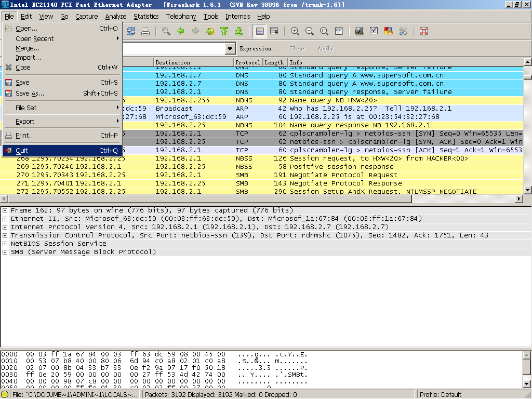This screenshot has height=399, width=532.
Task: Open the Capture menu
Action: (x=87, y=16)
